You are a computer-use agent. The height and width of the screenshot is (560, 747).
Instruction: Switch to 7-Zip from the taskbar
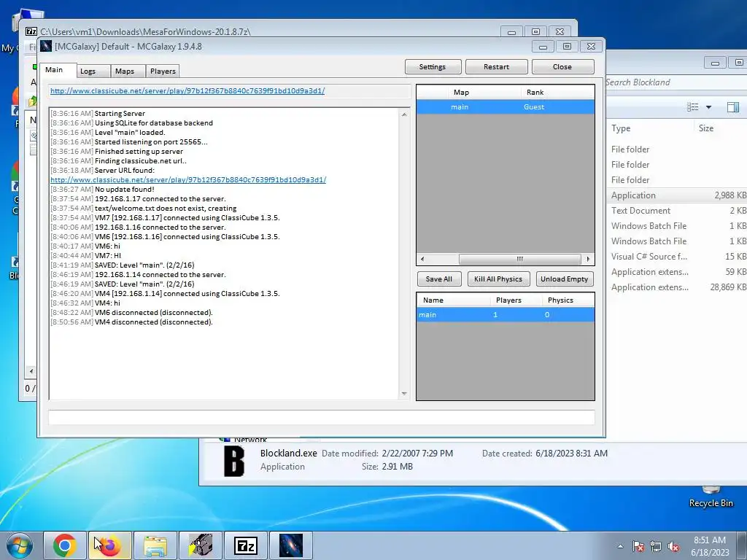click(x=246, y=545)
